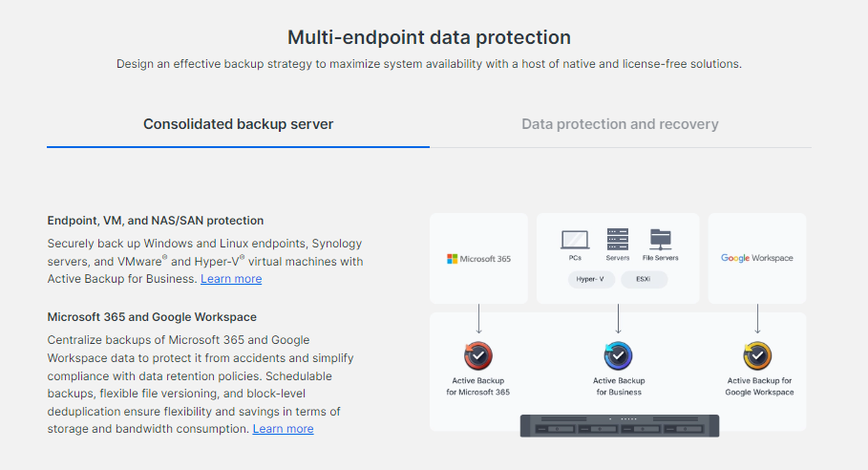Screen dimensions: 868x470
Task: Follow Learn more link under Microsoft 365 section
Action: [x=283, y=429]
